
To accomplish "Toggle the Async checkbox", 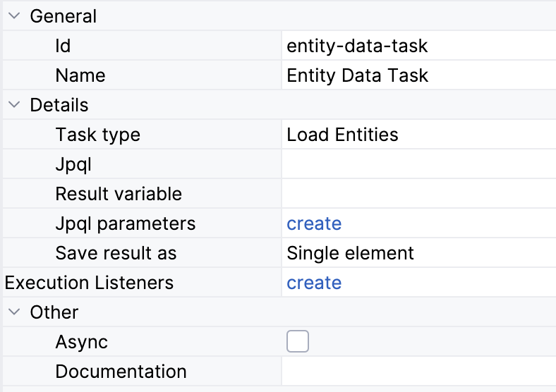I will 298,342.
